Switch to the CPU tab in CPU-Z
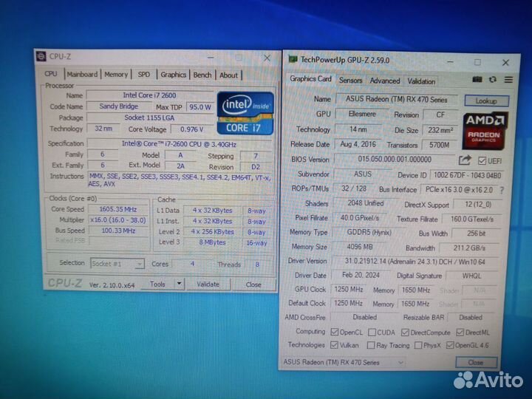Screen dimensions: 532x399 51,74
